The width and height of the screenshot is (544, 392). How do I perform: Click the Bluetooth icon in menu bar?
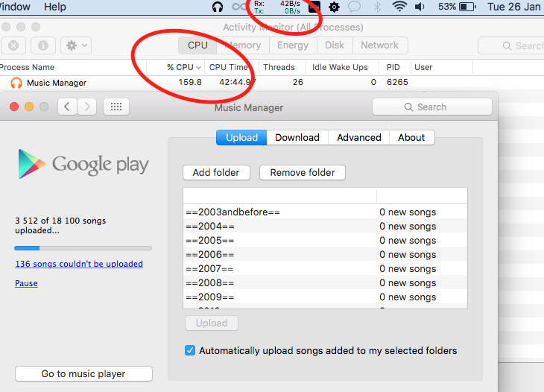point(378,7)
